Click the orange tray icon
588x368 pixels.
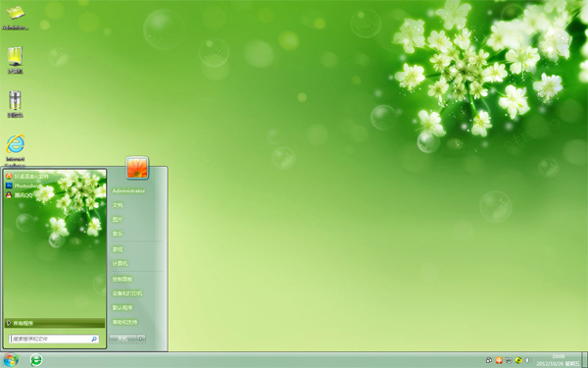499,360
